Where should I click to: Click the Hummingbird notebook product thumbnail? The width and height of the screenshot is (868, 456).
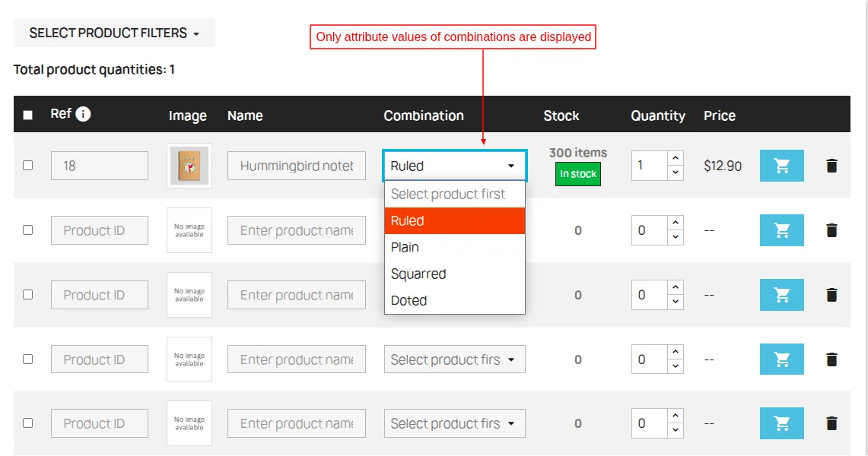point(189,166)
